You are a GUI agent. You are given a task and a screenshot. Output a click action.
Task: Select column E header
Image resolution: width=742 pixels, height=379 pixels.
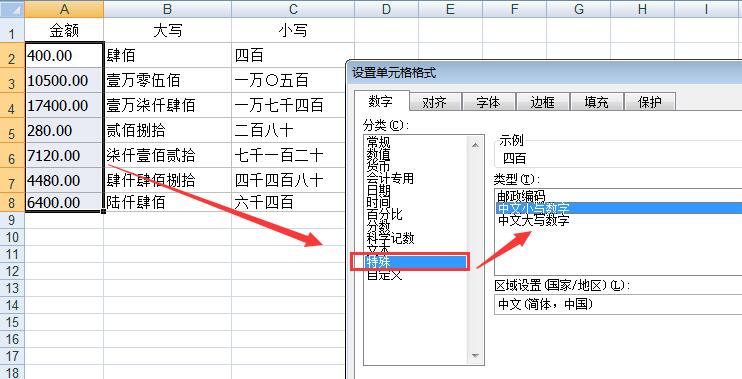click(450, 9)
